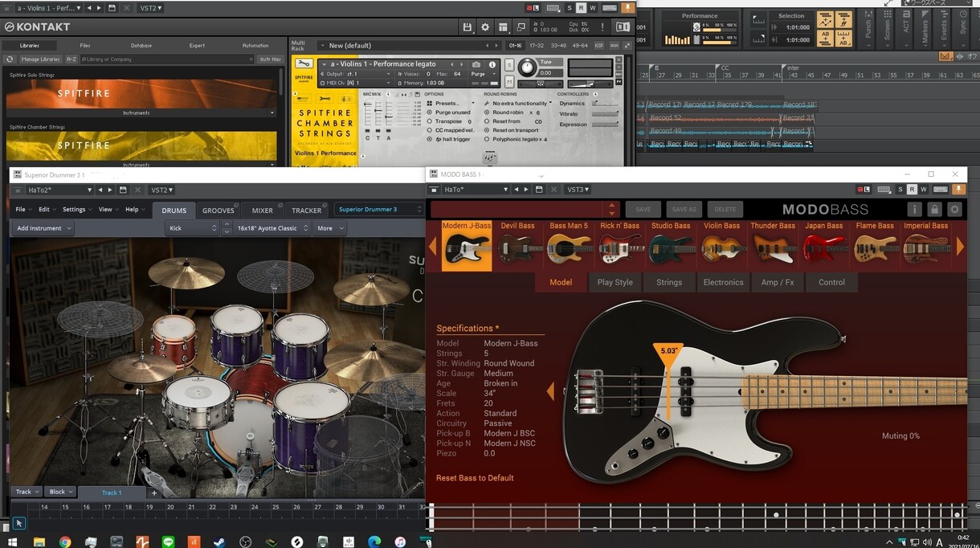The image size is (980, 548).
Task: Open Play Style tab in MODO BASS
Action: (615, 282)
